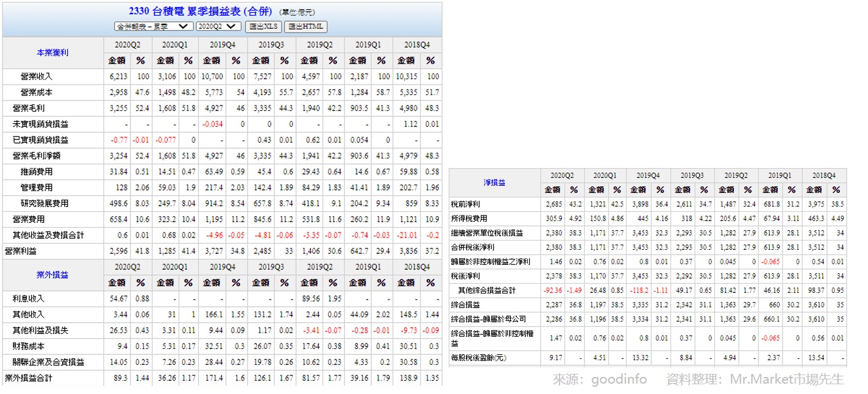Select the 歸屬於非控制權益之淨利 row label
The height and width of the screenshot is (394, 868).
point(491,262)
